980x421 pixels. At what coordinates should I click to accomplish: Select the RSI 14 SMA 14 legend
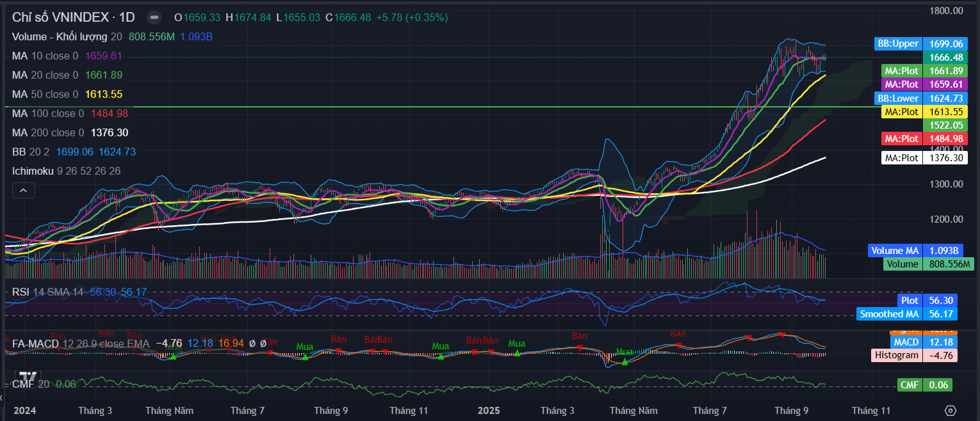[x=47, y=292]
